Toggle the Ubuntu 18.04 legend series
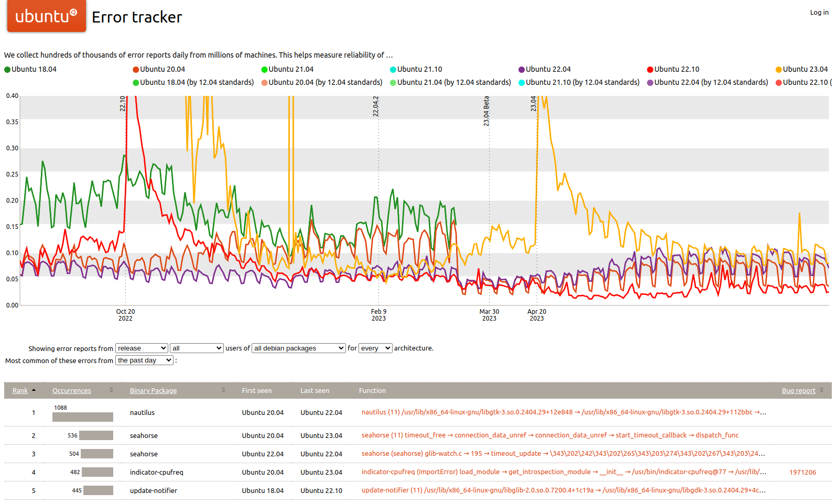Image resolution: width=836 pixels, height=504 pixels. [30, 69]
